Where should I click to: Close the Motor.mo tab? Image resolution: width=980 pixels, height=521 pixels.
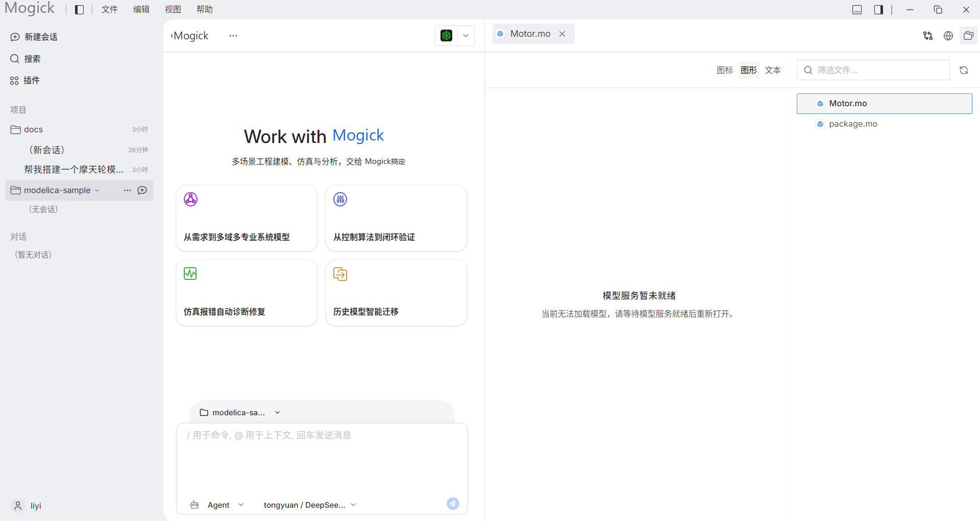(x=562, y=34)
